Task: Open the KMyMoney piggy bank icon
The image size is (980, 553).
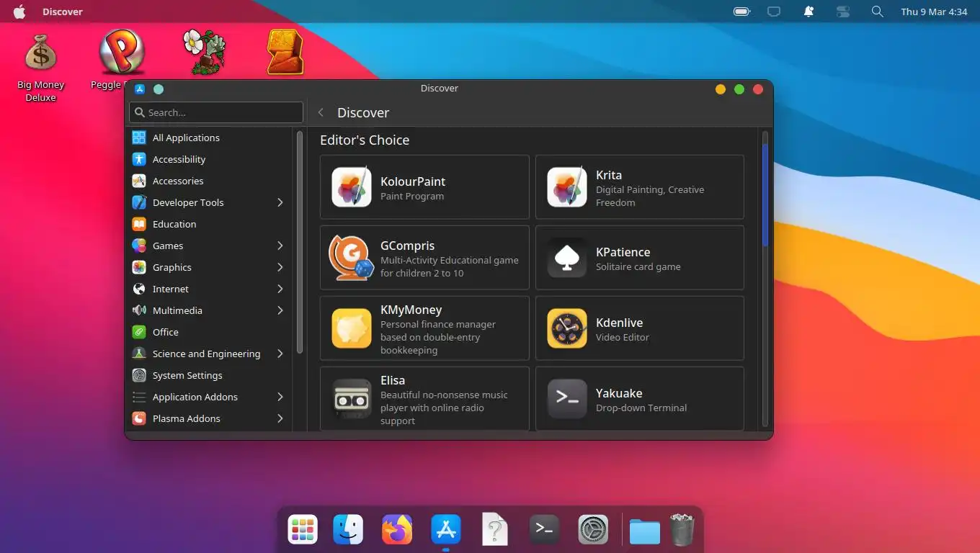Action: (352, 328)
